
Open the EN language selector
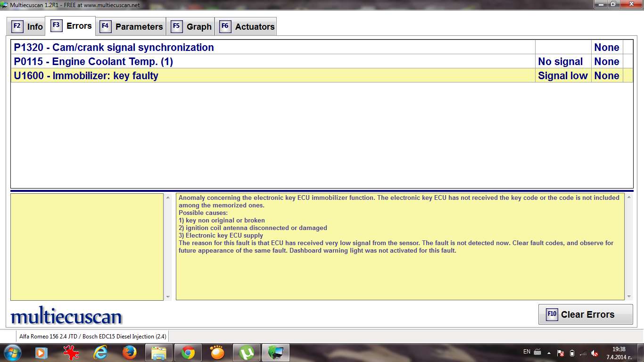527,352
